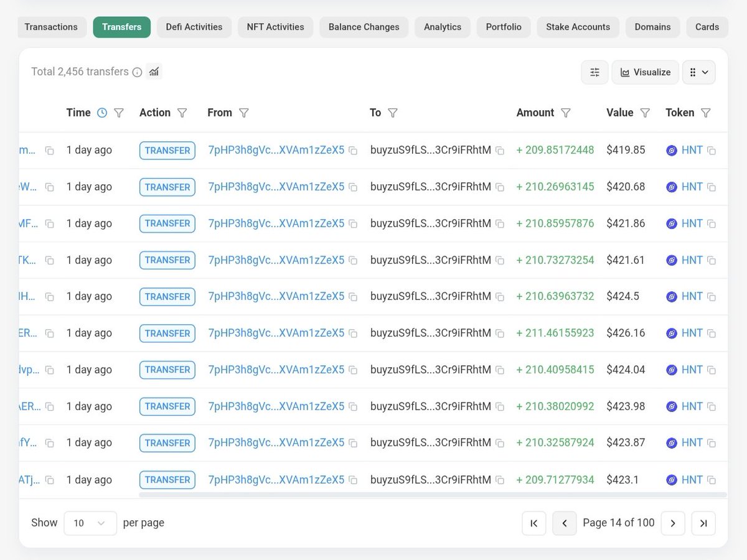The height and width of the screenshot is (560, 747).
Task: Copy HNT token address in $423.87 row
Action: click(x=712, y=444)
